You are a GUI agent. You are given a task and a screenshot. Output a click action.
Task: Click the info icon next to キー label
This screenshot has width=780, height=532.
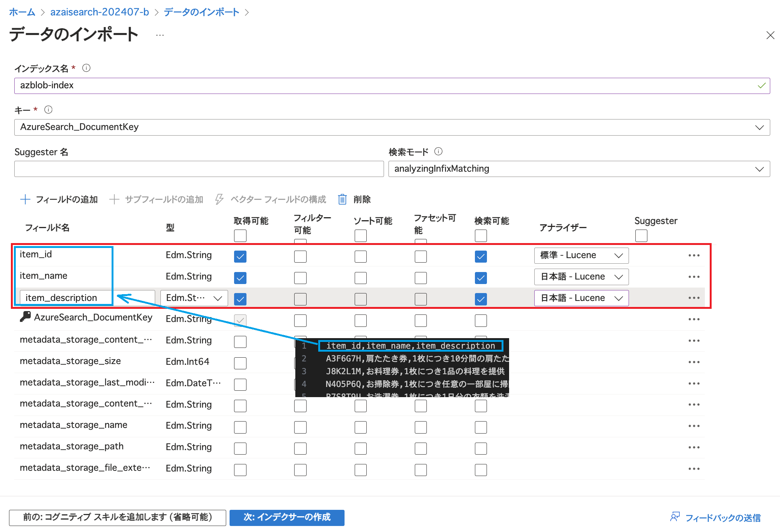(48, 110)
